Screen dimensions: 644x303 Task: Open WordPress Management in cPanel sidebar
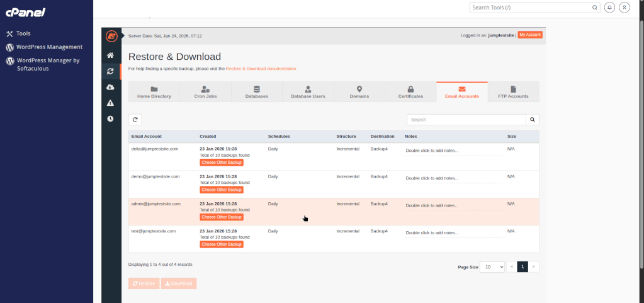click(x=50, y=47)
